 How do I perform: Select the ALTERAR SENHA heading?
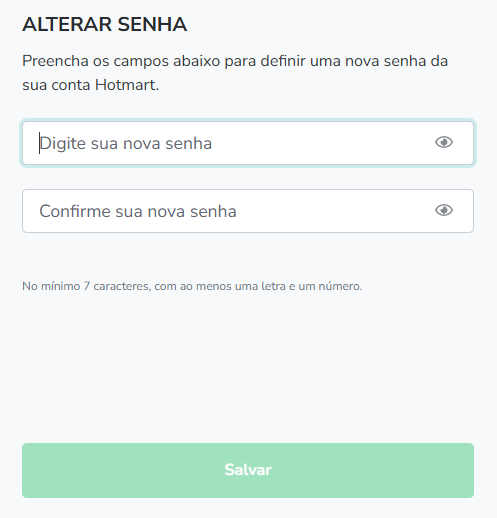coord(105,24)
